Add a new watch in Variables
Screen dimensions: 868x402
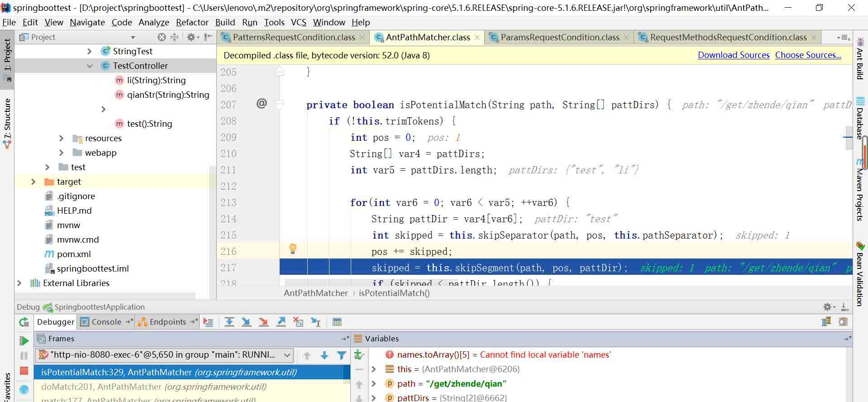point(359,355)
